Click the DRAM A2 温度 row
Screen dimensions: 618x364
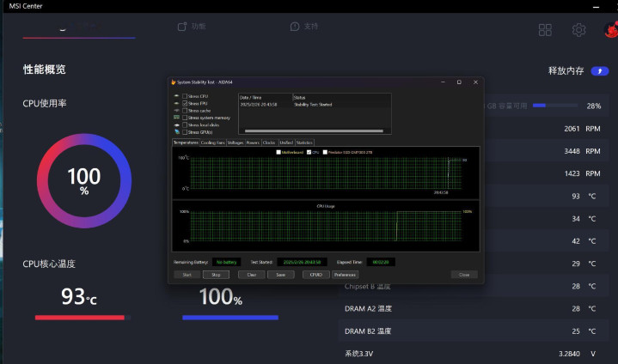(473, 308)
